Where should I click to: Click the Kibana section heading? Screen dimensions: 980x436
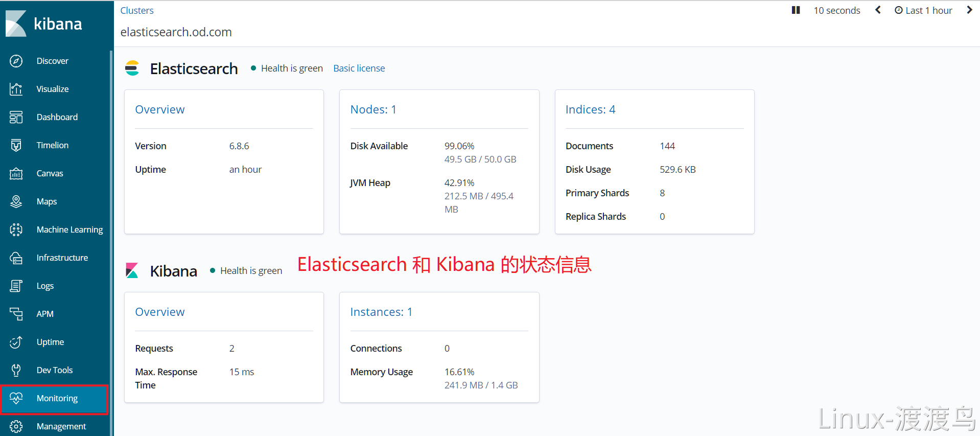174,271
